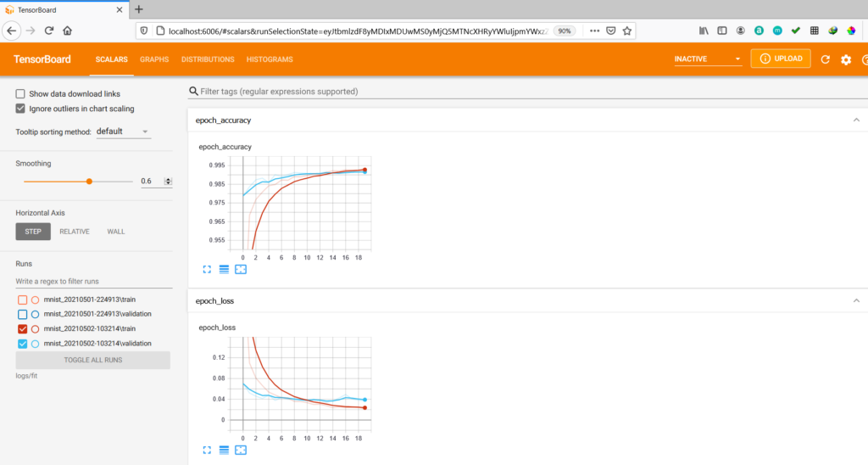This screenshot has width=868, height=465.
Task: Open the INACTIVE plugins dropdown
Action: pos(707,59)
